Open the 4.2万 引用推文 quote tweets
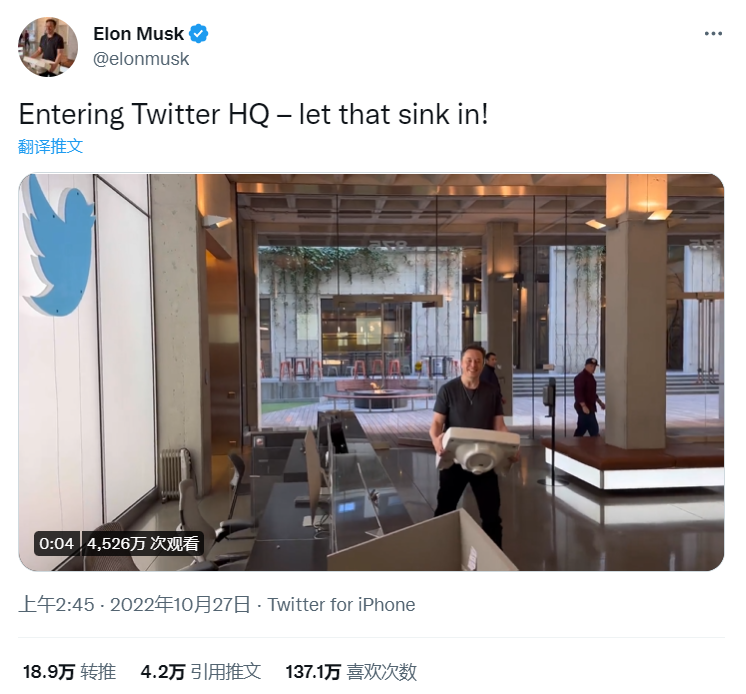This screenshot has height=694, width=746. pos(201,672)
